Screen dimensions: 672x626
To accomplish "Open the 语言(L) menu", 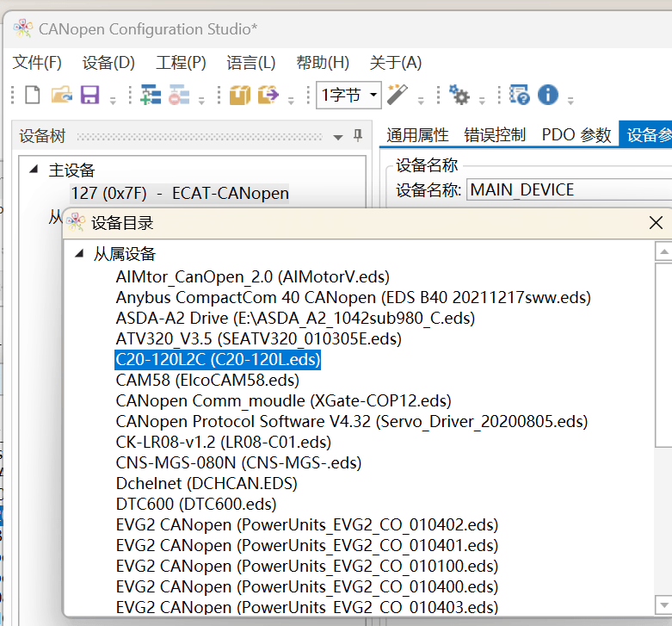I will pyautogui.click(x=250, y=63).
